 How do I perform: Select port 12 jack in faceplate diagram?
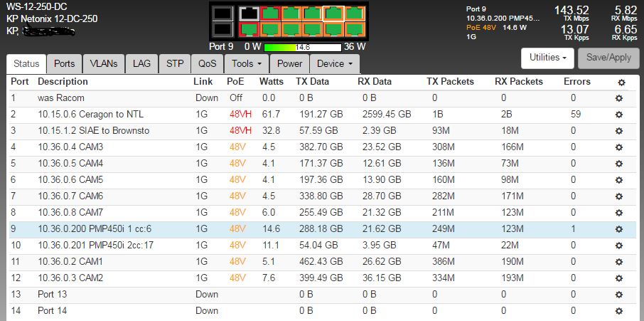pyautogui.click(x=354, y=28)
